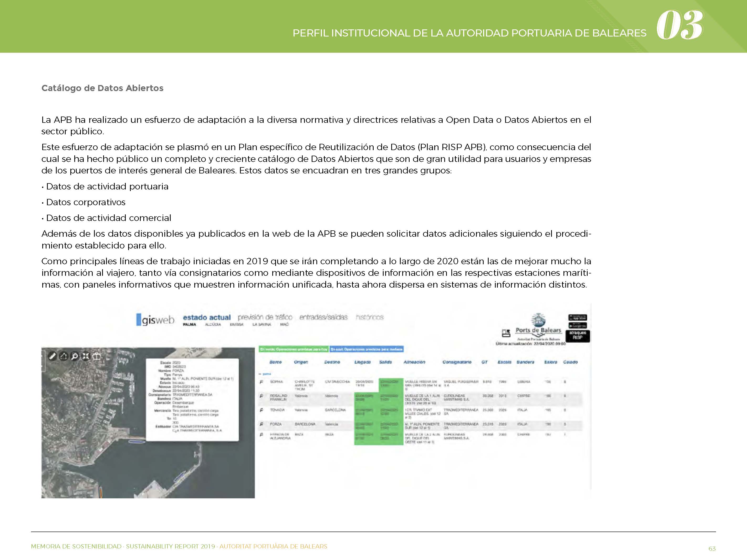747x560 pixels.
Task: Open the previsión de tráfico tab
Action: (265, 317)
